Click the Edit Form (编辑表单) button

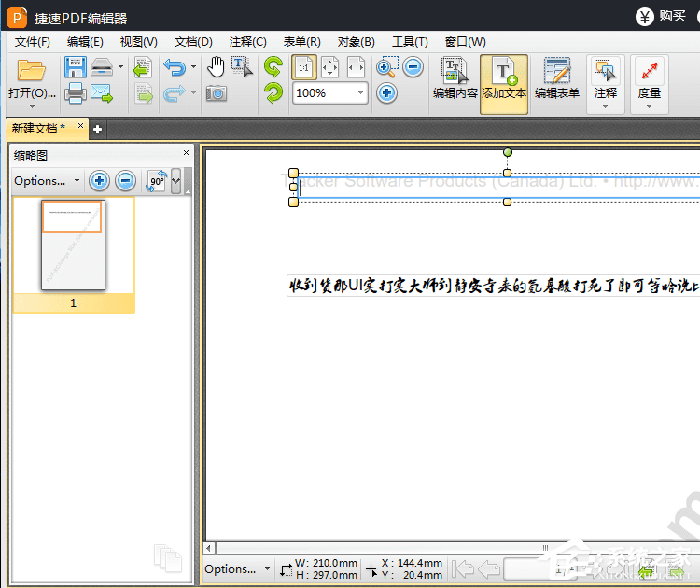click(557, 84)
